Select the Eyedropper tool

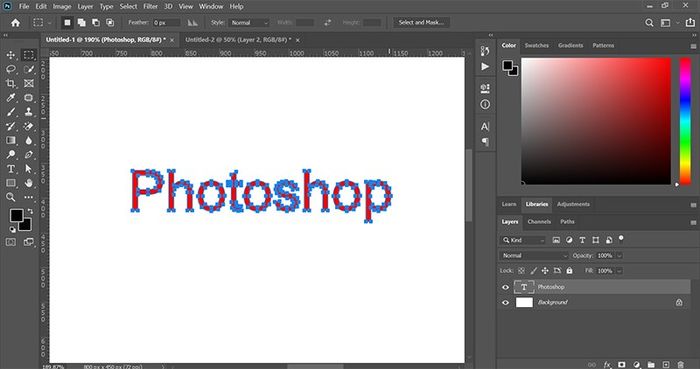click(x=11, y=98)
